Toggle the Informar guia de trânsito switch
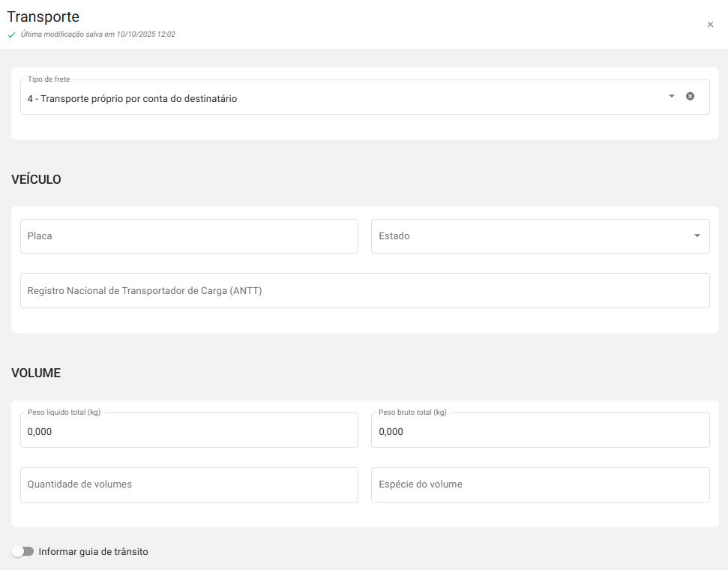Viewport: 728px width, 570px height. point(22,551)
